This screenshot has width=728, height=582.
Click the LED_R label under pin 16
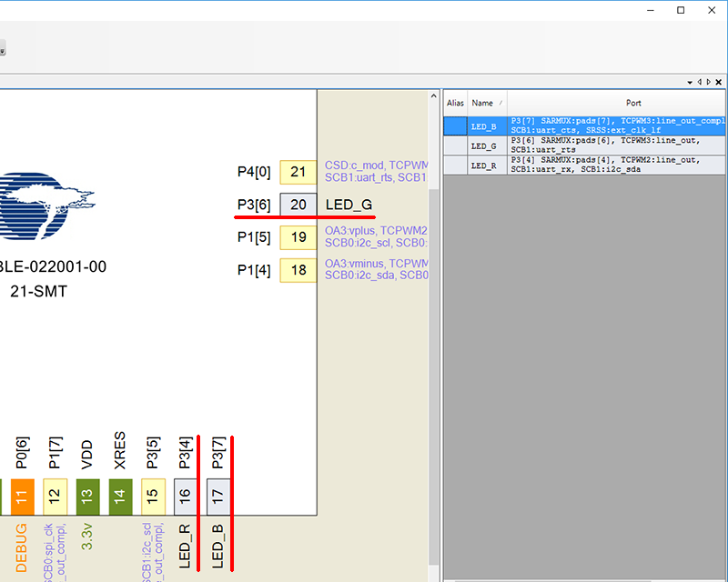(185, 547)
